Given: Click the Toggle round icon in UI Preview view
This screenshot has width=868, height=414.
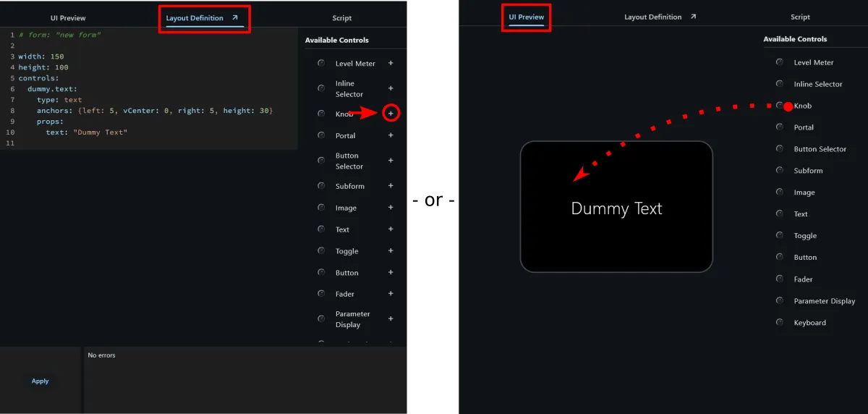Looking at the screenshot, I should (x=780, y=236).
